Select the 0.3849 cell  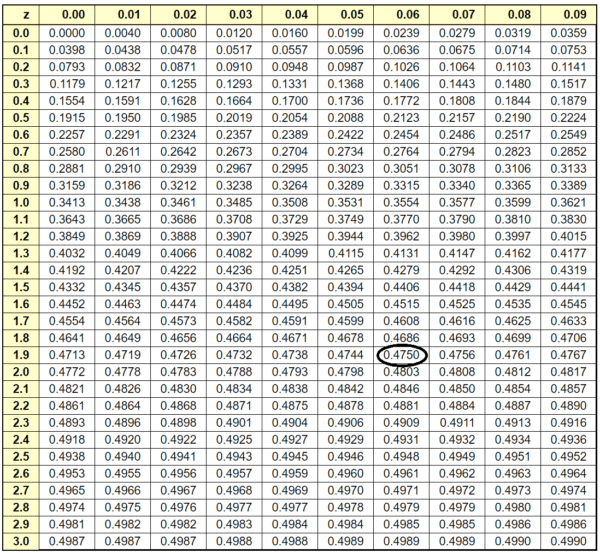pos(67,237)
